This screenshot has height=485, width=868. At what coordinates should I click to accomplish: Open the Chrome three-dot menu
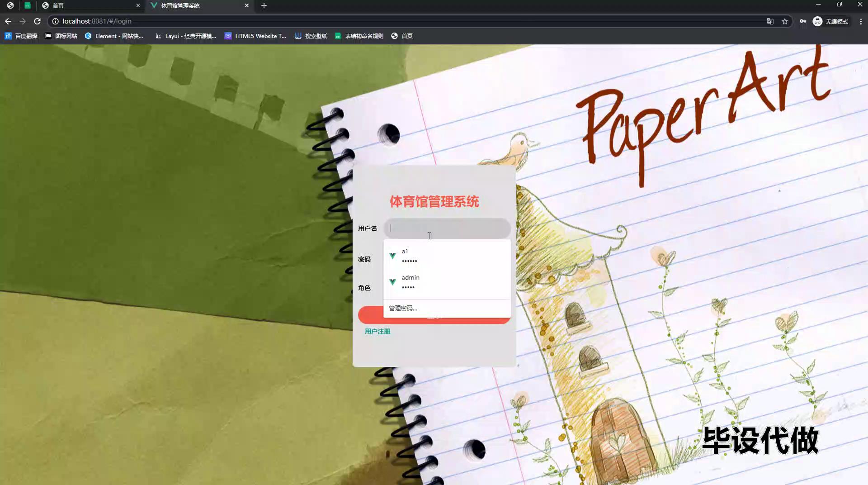[x=861, y=21]
